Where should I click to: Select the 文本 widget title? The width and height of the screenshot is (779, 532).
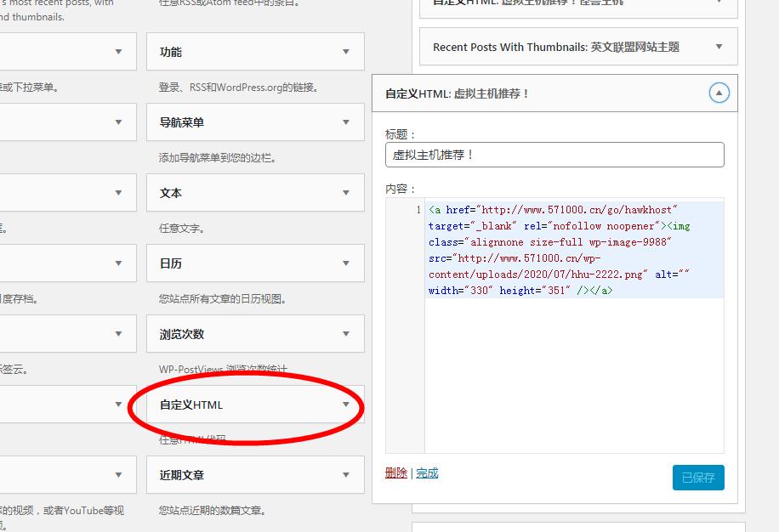coord(171,193)
